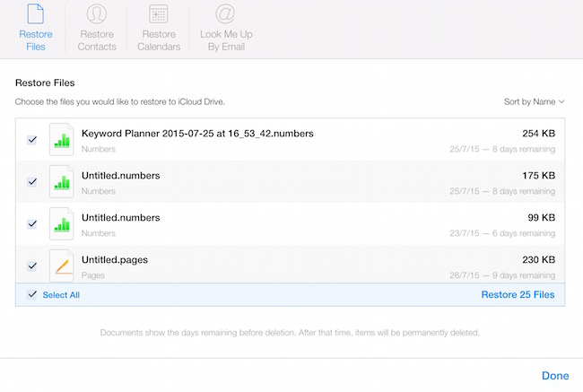583x392 pixels.
Task: Click the Keyword Planner Numbers file icon
Action: [61, 140]
